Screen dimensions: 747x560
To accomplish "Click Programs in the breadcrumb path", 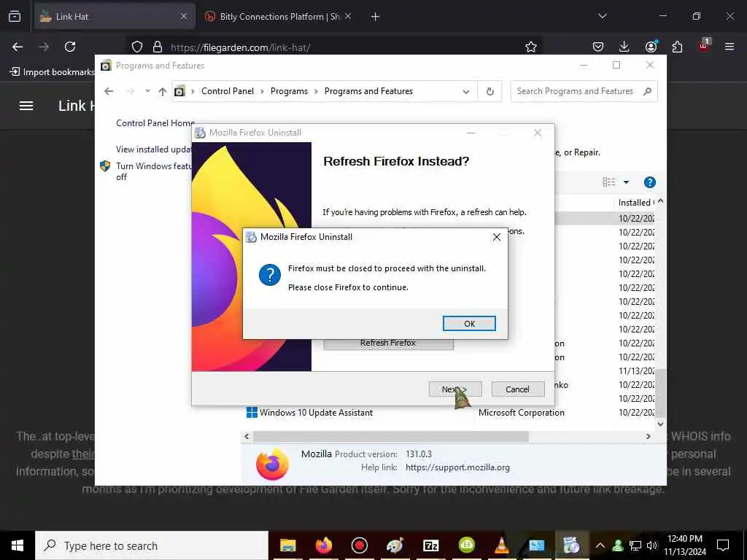I will pos(289,91).
